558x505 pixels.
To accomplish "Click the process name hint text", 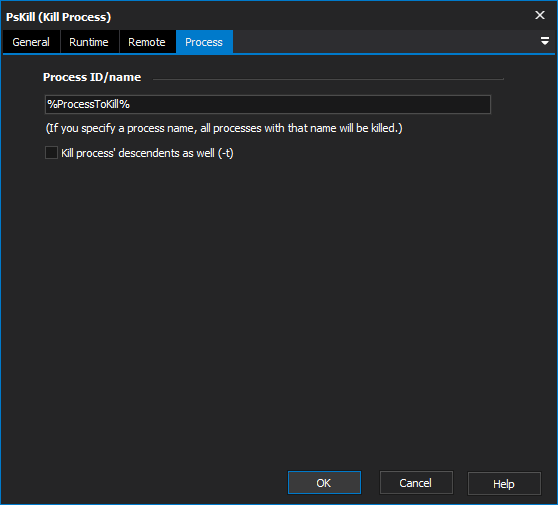I will click(224, 128).
